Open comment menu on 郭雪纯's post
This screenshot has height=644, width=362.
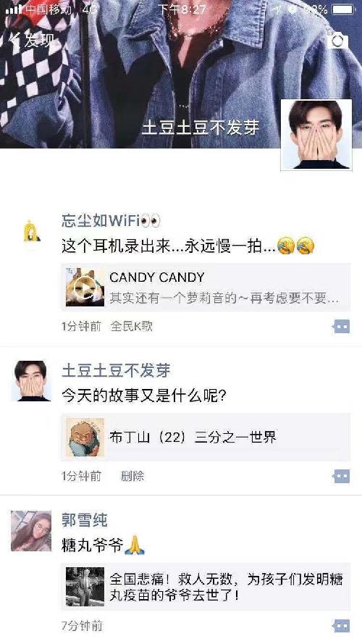pos(341,626)
